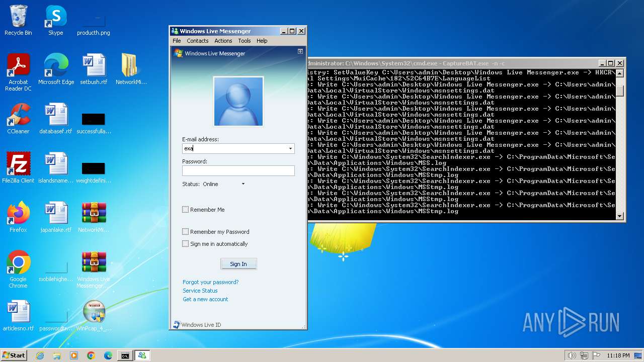Click Get a new account link
Viewport: 644px width, 362px height.
coord(205,299)
